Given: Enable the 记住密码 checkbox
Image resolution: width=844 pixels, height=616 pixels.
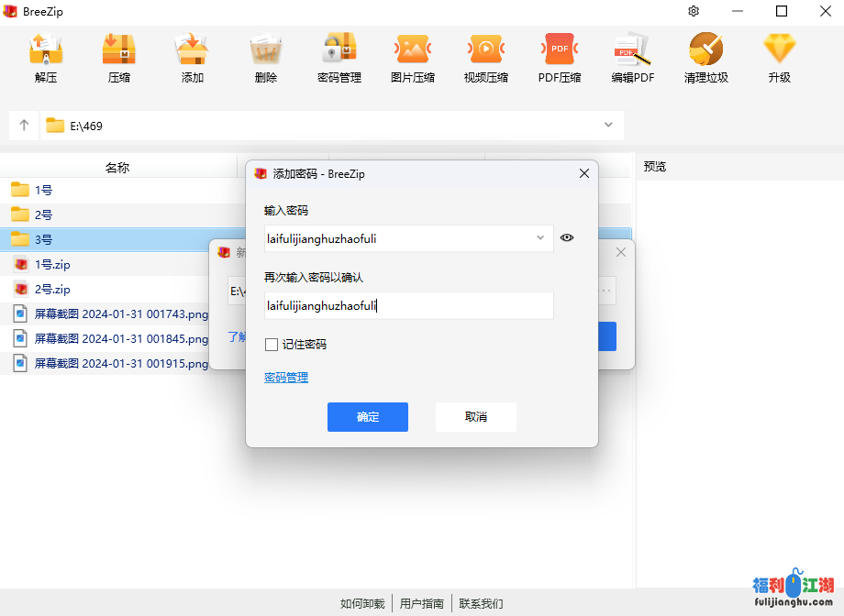Looking at the screenshot, I should (271, 345).
